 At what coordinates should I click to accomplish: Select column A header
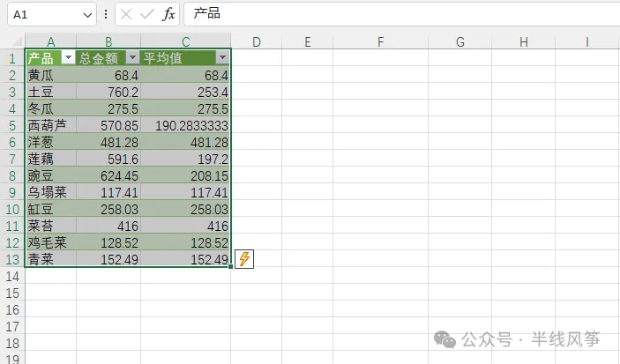pyautogui.click(x=50, y=41)
